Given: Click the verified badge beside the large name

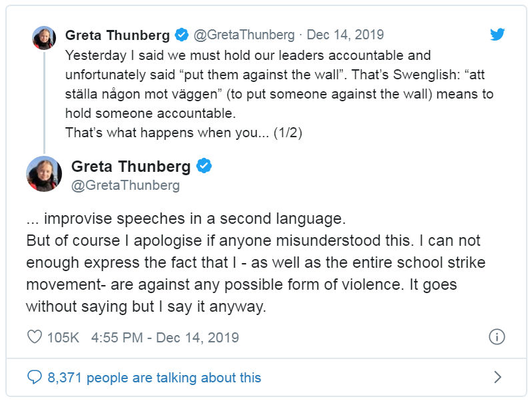Looking at the screenshot, I should [204, 167].
